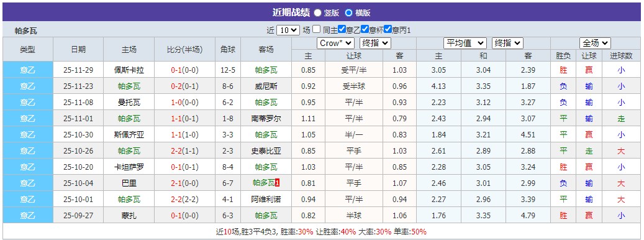Viewport: 644px width, 240px height.
Task: Click 走 handicap result in 史泰比亚 row
Action: tap(589, 151)
